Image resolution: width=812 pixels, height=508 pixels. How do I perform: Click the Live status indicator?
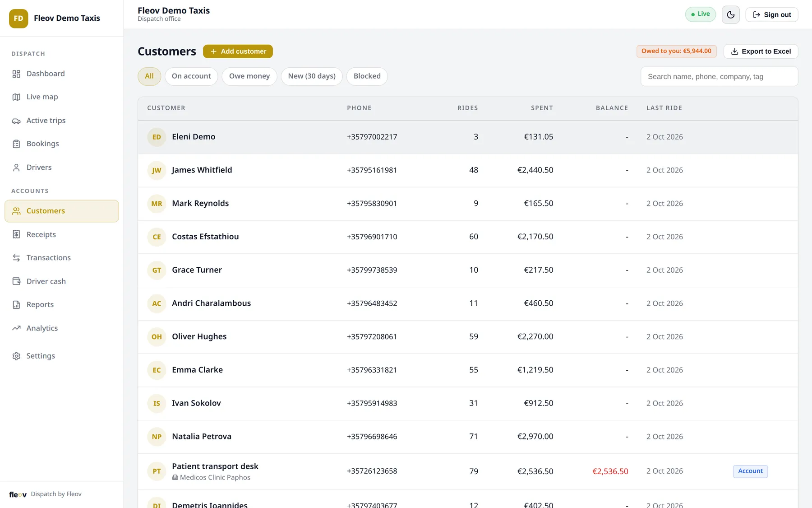pyautogui.click(x=700, y=14)
